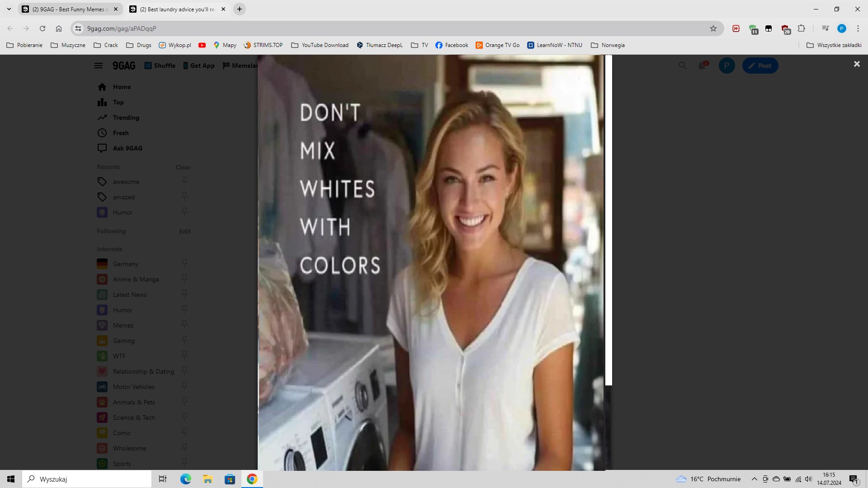This screenshot has height=488, width=868.
Task: Pin the Germany interest
Action: (x=184, y=263)
